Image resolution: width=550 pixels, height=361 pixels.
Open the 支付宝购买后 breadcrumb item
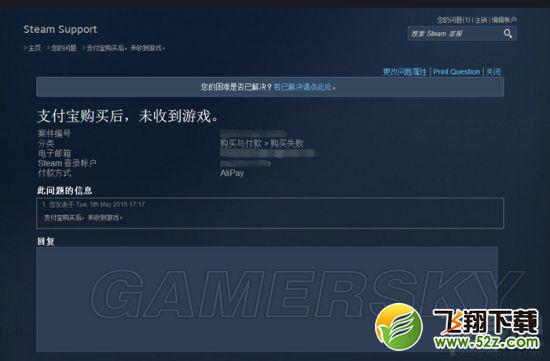click(x=125, y=48)
